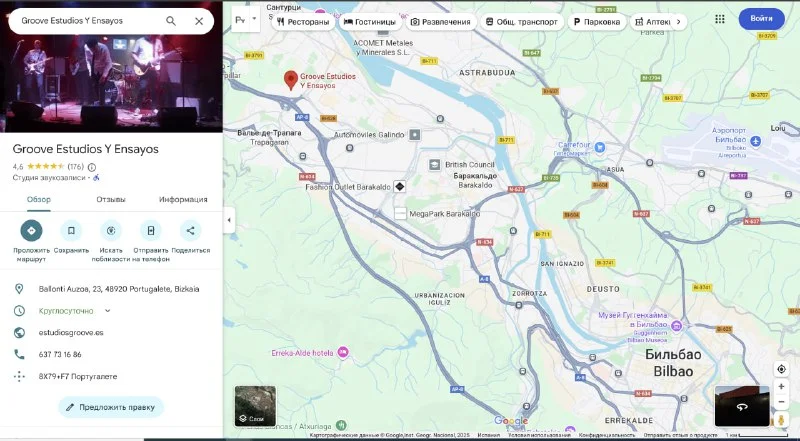Toggle the Слои layers satellite view
Screen dimensions: 800x441
click(x=255, y=405)
